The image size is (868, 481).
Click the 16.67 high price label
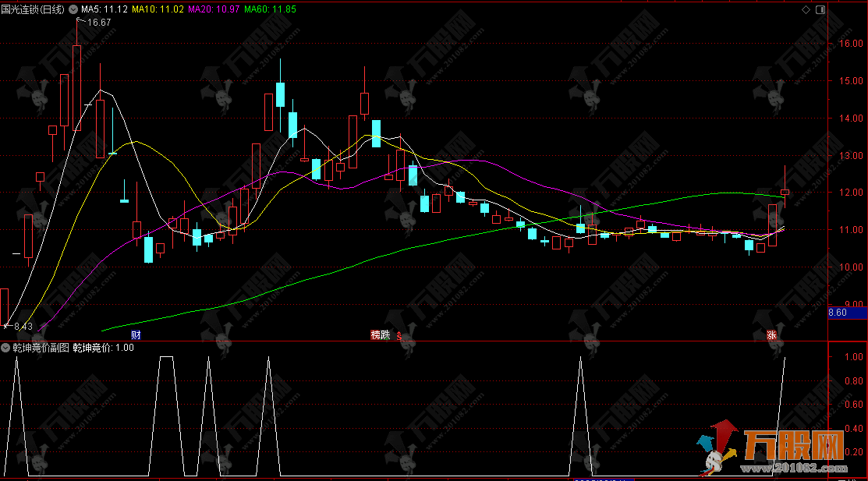[x=99, y=23]
